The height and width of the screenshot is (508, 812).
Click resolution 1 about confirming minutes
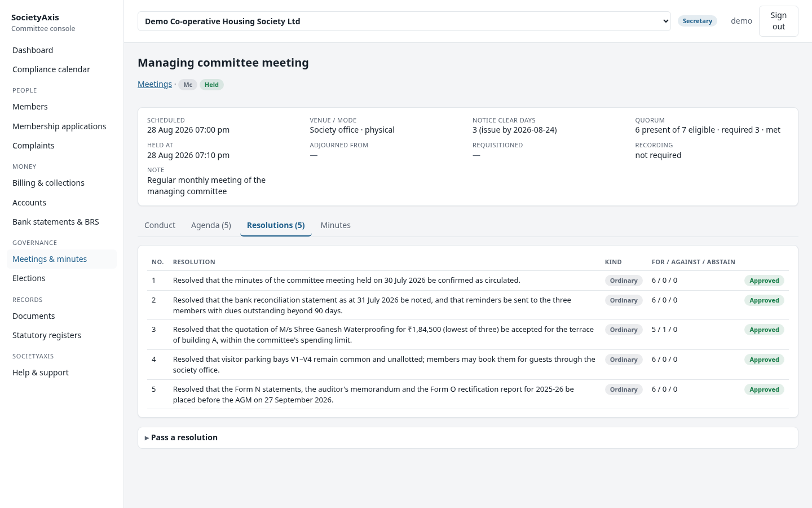[347, 281]
